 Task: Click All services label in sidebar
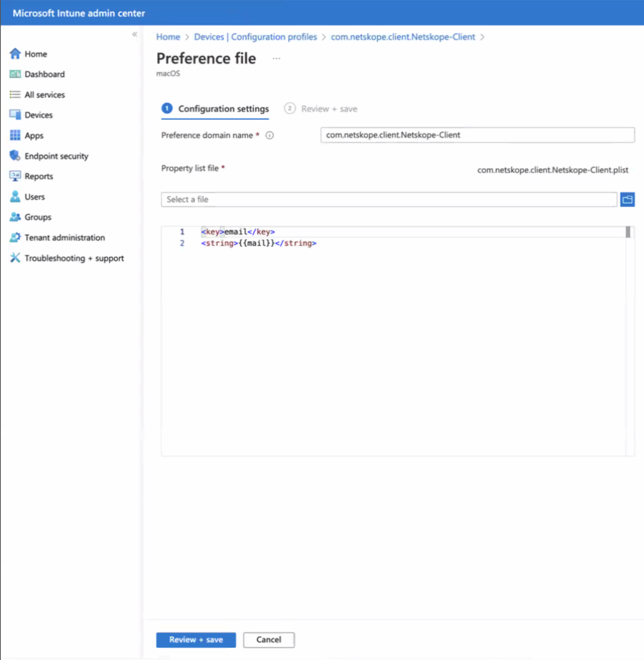point(45,95)
